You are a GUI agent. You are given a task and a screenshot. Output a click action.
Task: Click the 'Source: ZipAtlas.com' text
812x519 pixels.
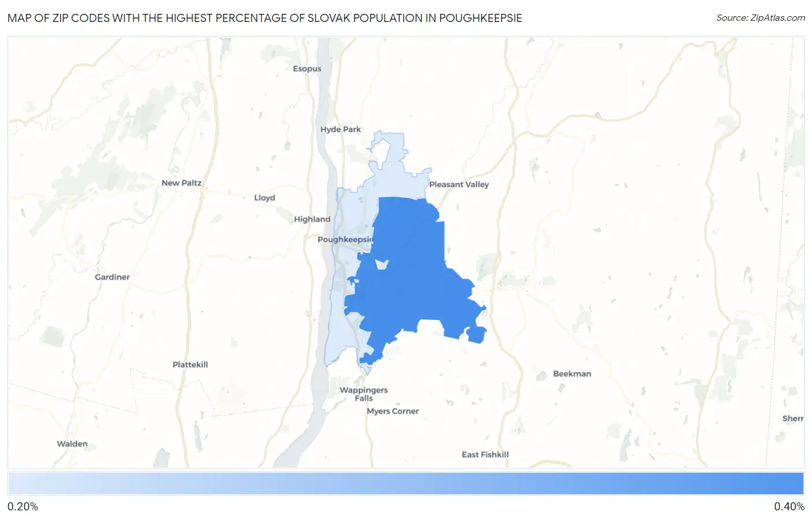point(761,18)
